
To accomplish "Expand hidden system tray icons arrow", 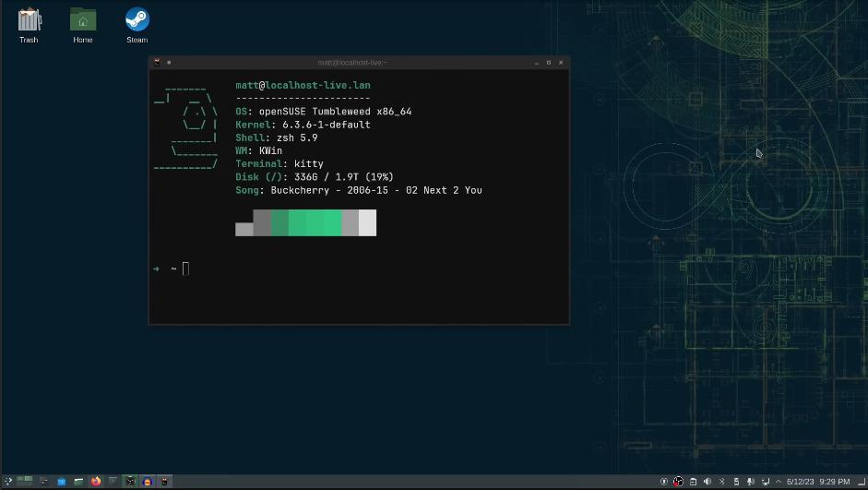I will [779, 482].
